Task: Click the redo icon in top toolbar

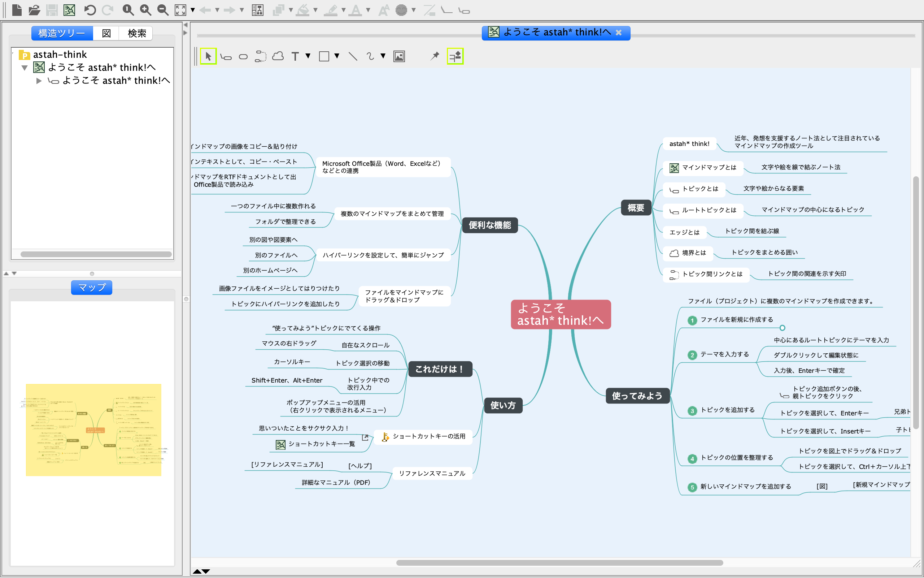Action: [108, 10]
